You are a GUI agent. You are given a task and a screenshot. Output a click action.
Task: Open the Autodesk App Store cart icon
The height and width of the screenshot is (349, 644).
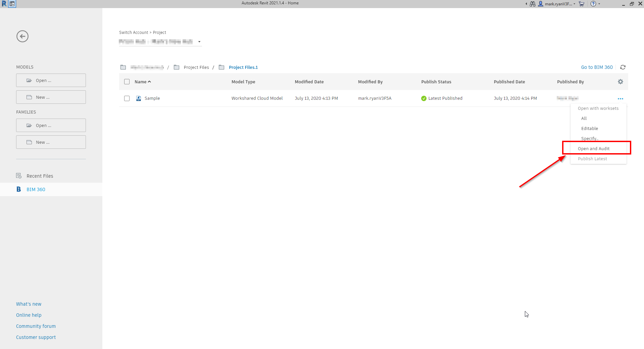pos(582,4)
